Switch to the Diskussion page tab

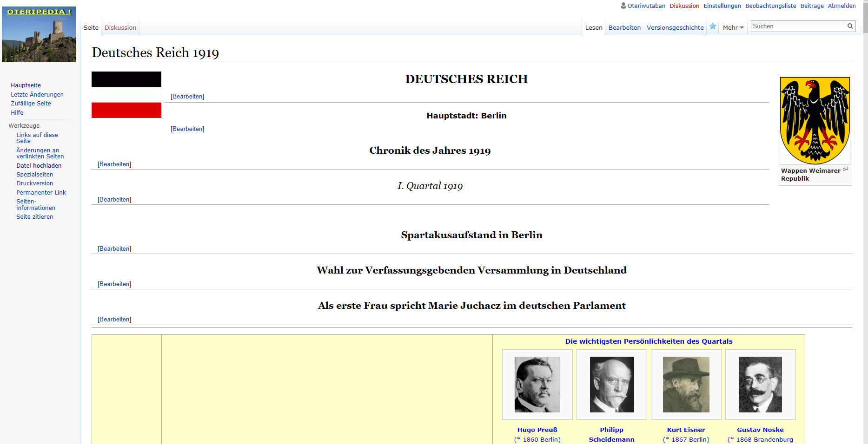[x=120, y=28]
